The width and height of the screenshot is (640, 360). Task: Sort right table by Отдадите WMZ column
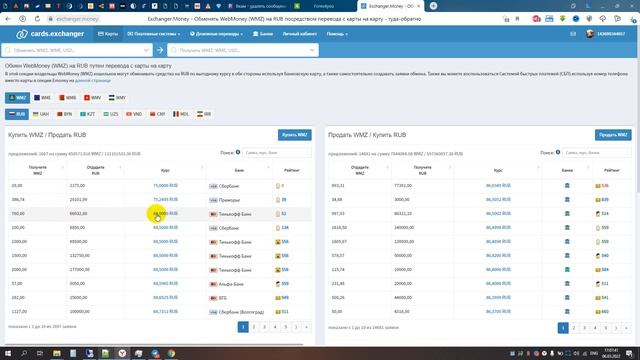360,170
